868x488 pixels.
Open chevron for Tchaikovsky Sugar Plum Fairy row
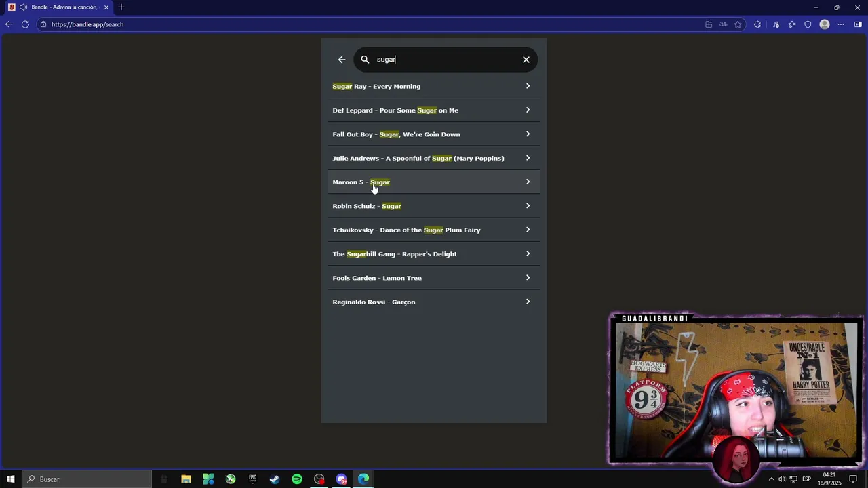pyautogui.click(x=528, y=230)
